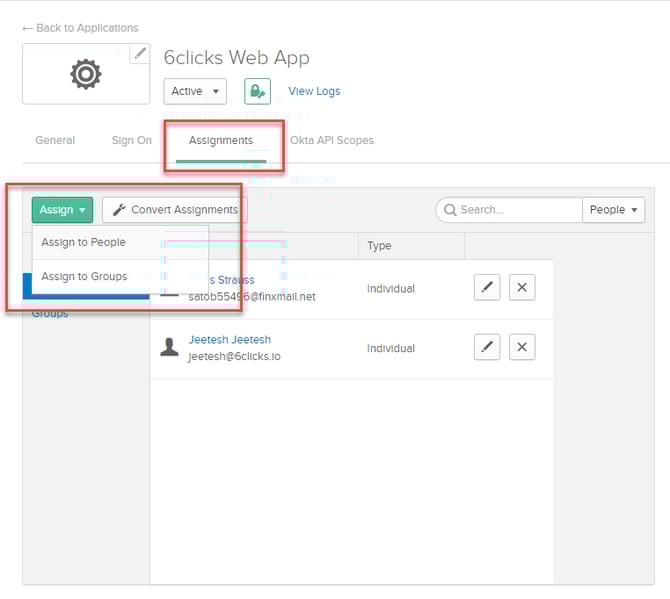Choose Assign to People menu option
This screenshot has width=670, height=599.
click(x=84, y=242)
